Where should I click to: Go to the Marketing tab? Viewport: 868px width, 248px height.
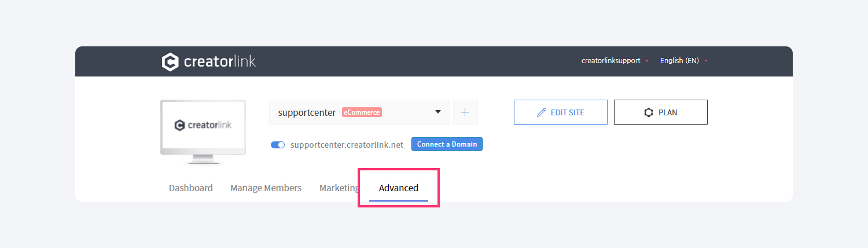click(x=339, y=188)
